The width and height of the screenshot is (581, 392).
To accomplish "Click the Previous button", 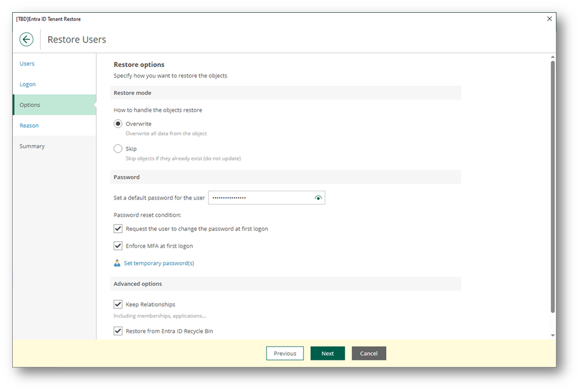I will point(285,353).
